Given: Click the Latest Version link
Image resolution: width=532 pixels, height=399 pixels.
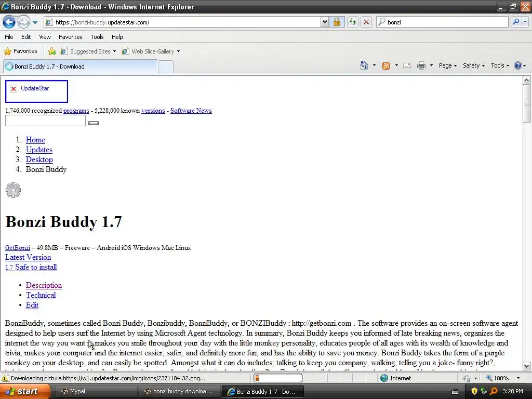Looking at the screenshot, I should click(x=28, y=257).
